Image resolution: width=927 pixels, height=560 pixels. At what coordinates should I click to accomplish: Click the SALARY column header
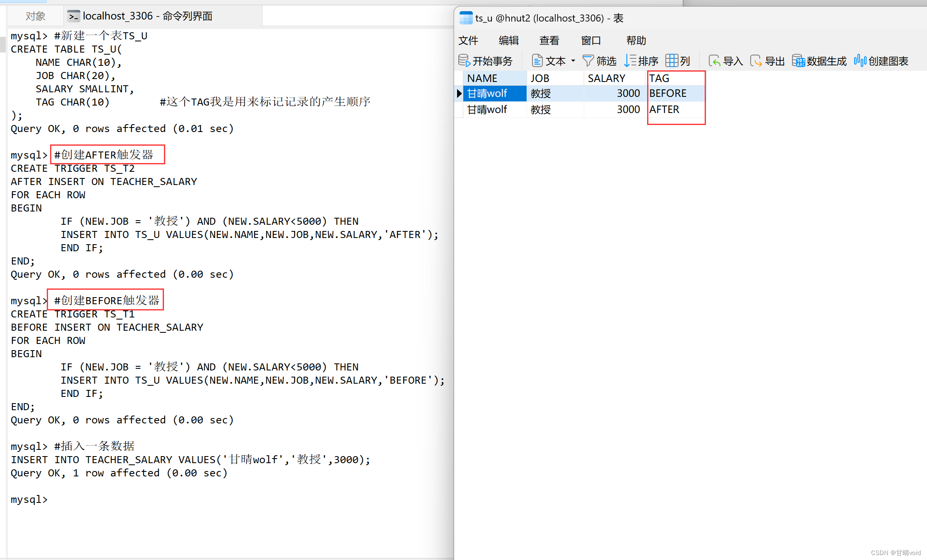coord(607,78)
